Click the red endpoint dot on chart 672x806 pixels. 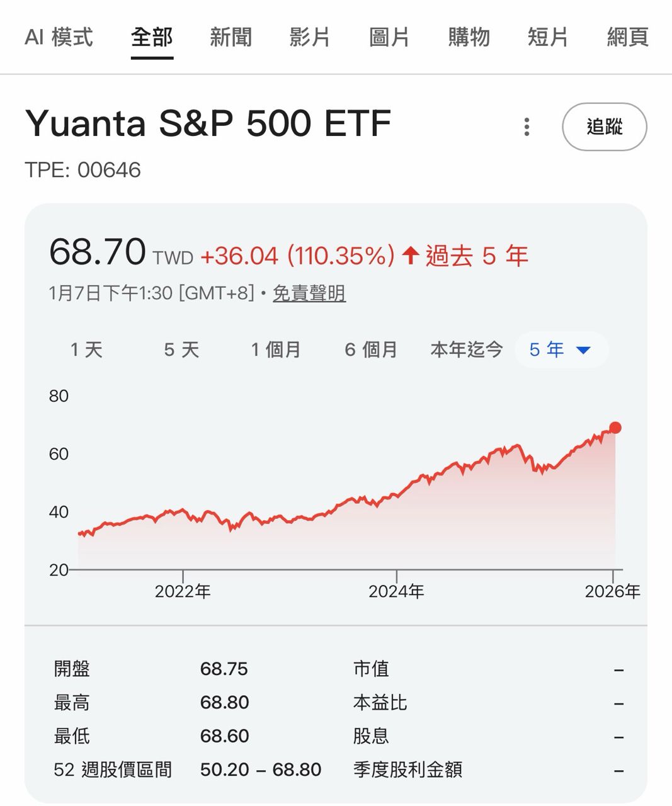tap(615, 428)
